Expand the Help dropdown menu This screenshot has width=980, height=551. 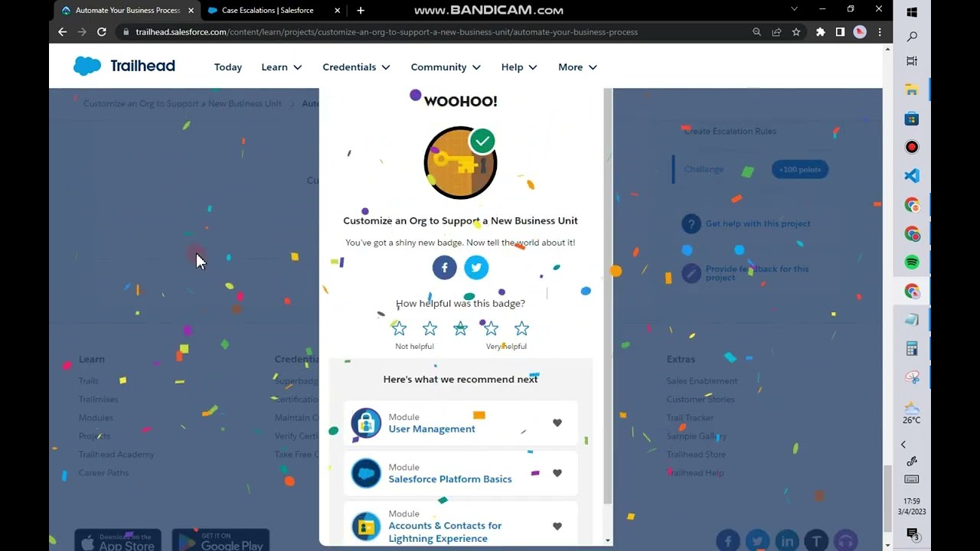519,67
